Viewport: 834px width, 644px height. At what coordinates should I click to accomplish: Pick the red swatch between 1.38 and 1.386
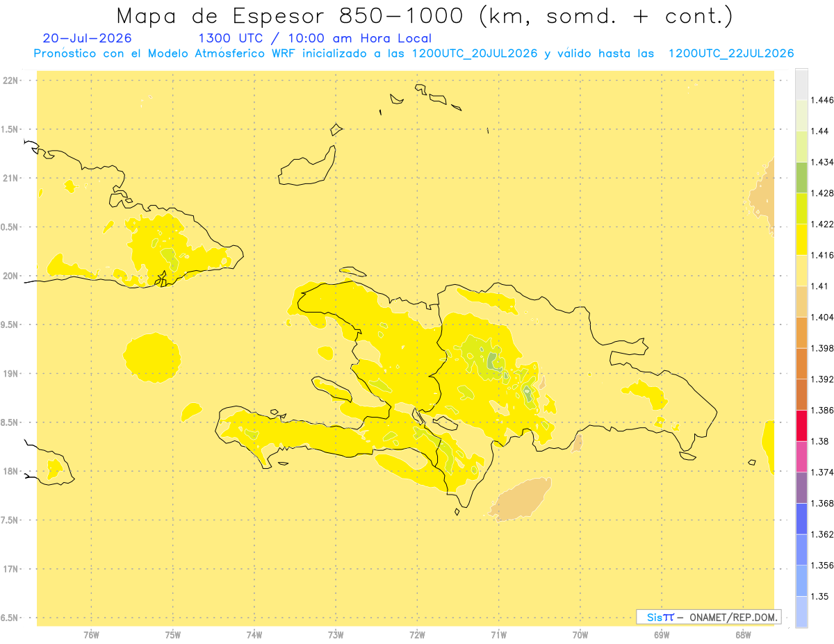tap(801, 425)
